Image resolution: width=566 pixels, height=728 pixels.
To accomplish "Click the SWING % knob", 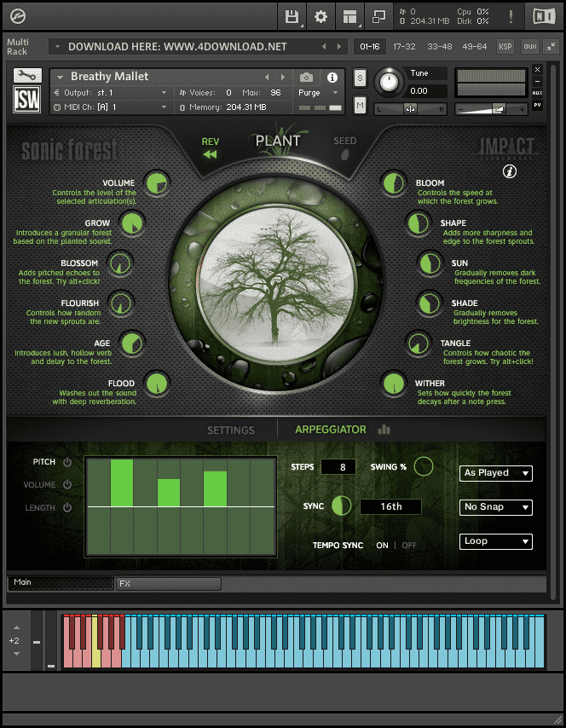I will 424,466.
